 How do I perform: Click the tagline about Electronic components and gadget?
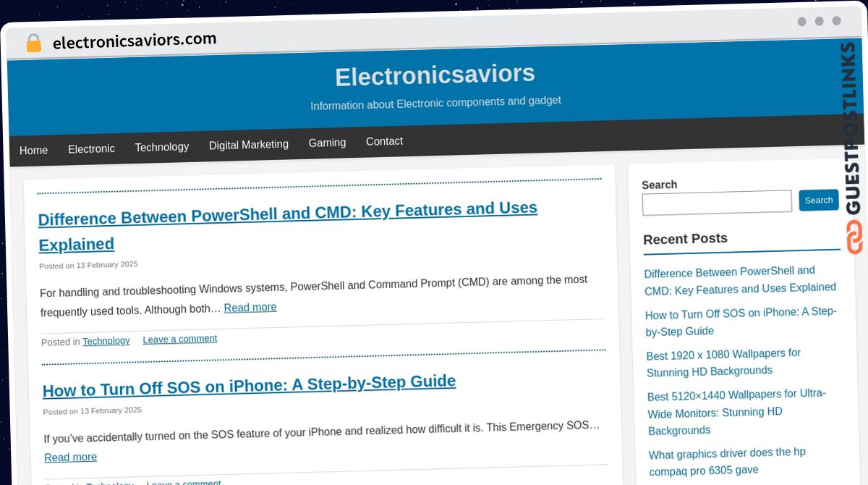tap(435, 103)
